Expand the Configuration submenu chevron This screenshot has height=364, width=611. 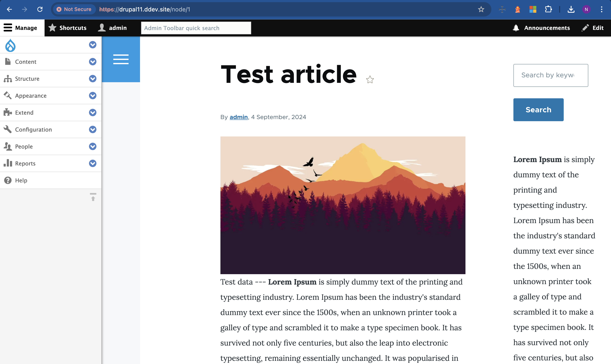(x=92, y=129)
